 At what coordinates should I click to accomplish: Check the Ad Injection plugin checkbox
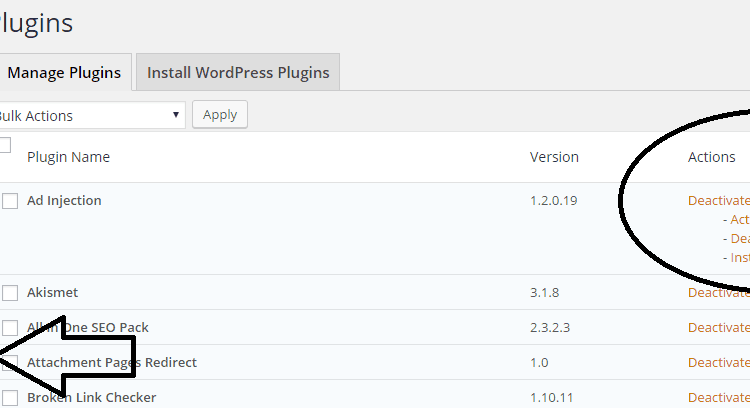pos(10,201)
